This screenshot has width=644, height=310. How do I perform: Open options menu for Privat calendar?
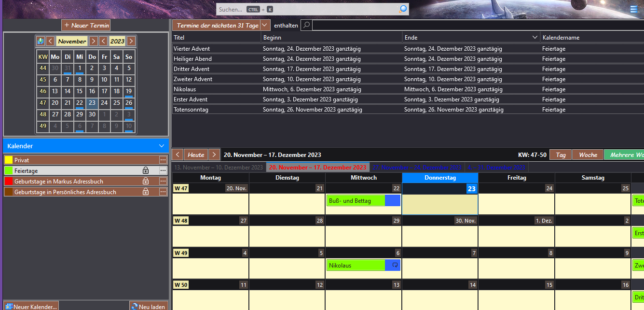tap(163, 160)
